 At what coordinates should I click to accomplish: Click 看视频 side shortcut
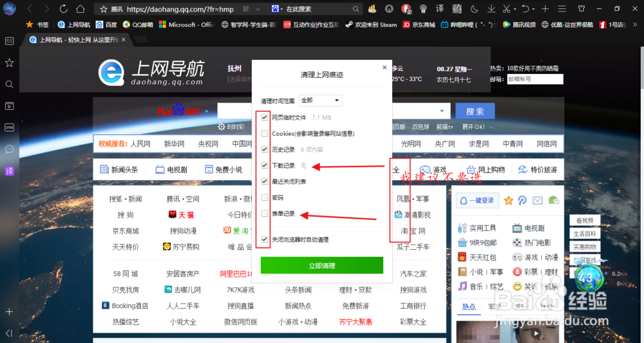tap(585, 220)
